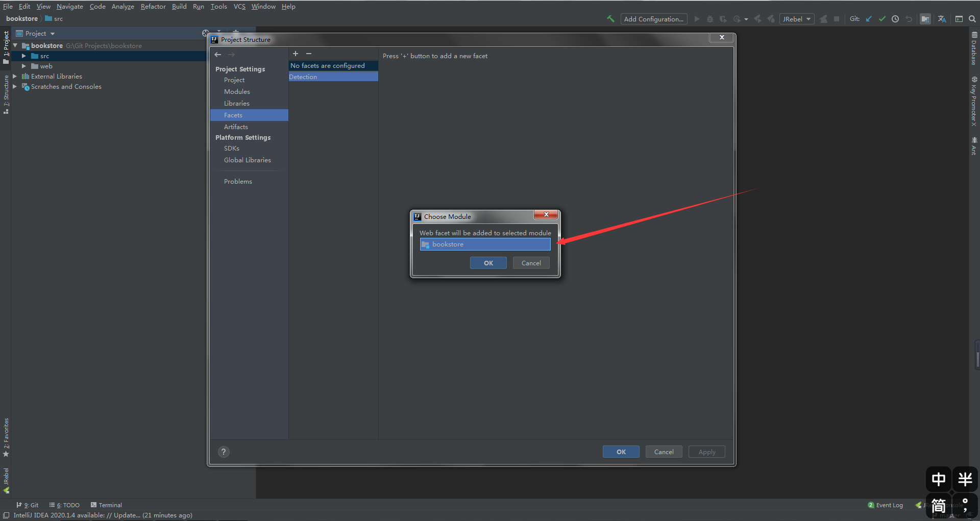Click the locate target icon in Project panel
Image resolution: width=980 pixels, height=521 pixels.
click(205, 33)
